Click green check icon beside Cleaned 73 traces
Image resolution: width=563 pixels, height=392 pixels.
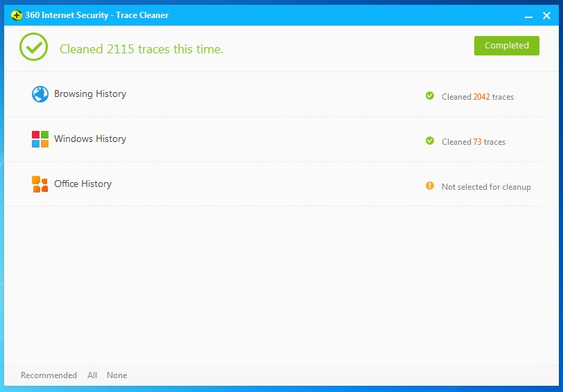(429, 141)
